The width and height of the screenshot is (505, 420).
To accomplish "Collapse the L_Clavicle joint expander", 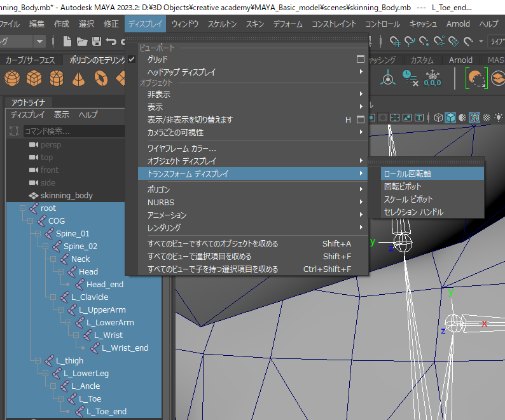I will click(53, 297).
